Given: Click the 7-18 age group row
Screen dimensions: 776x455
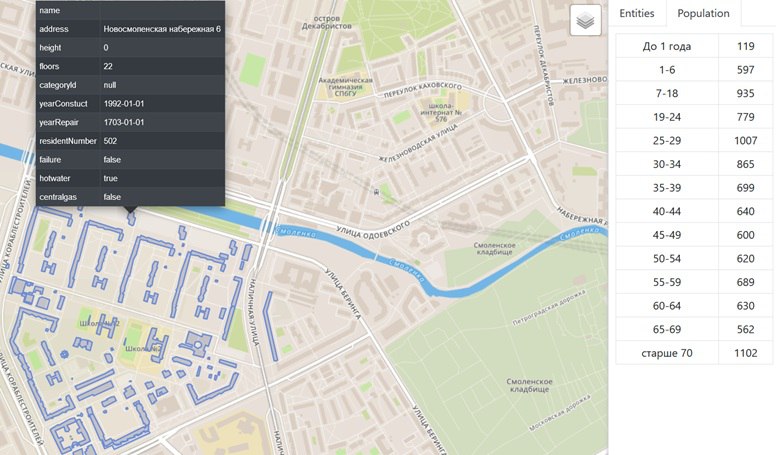Looking at the screenshot, I should point(667,93).
